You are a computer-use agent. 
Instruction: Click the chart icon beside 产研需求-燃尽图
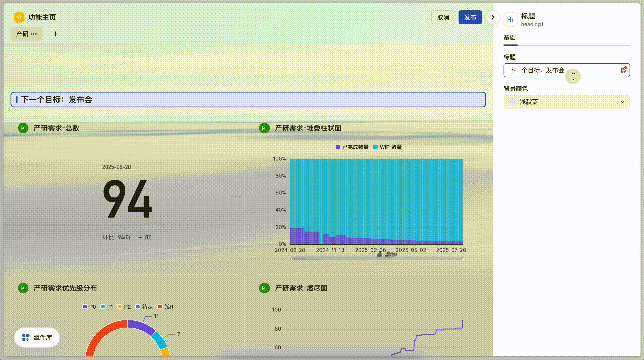click(x=264, y=288)
